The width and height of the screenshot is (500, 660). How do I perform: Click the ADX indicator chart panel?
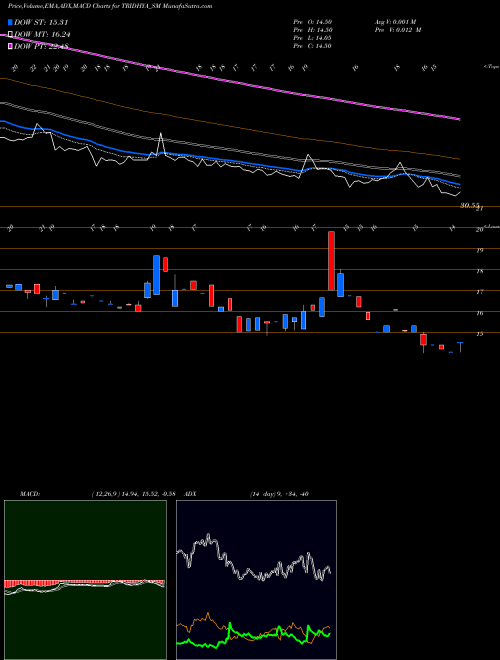click(256, 580)
